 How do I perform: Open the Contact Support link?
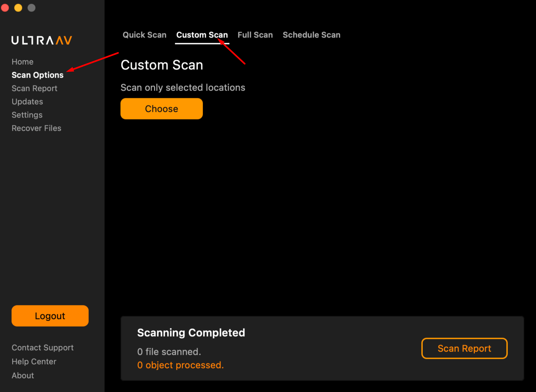[43, 348]
